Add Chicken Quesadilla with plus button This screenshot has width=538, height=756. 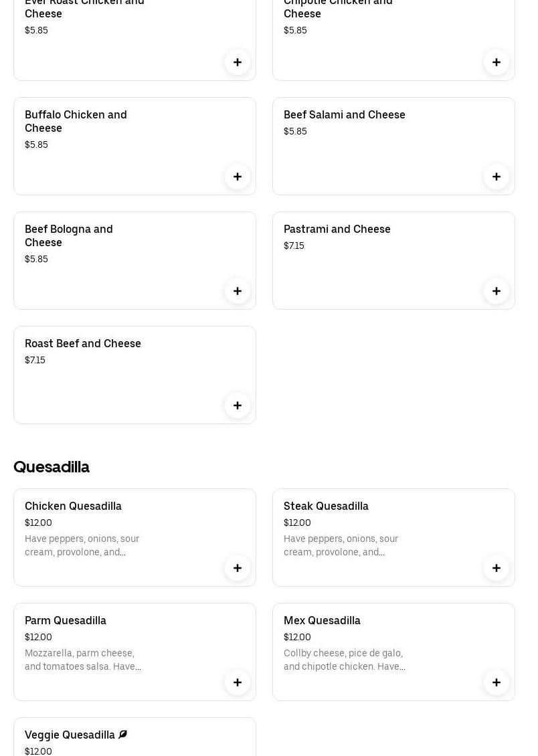[x=238, y=568]
